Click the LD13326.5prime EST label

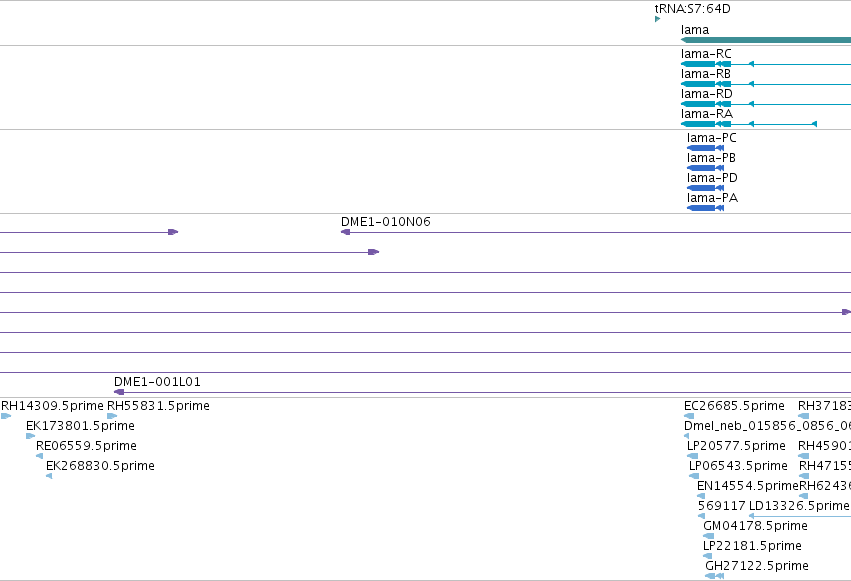(799, 506)
